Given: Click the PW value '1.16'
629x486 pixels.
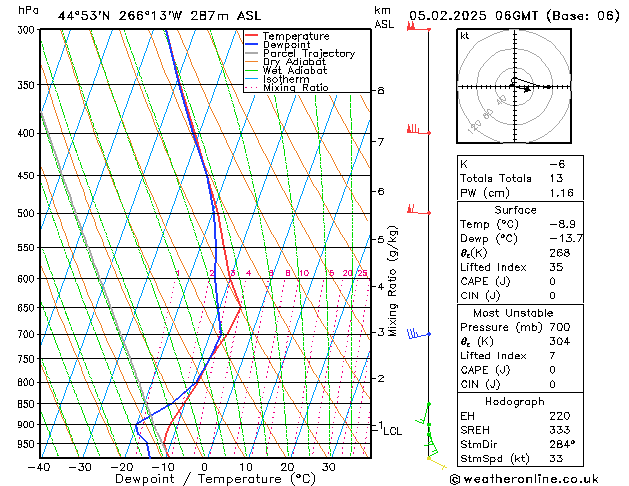Looking at the screenshot, I should pyautogui.click(x=561, y=193).
